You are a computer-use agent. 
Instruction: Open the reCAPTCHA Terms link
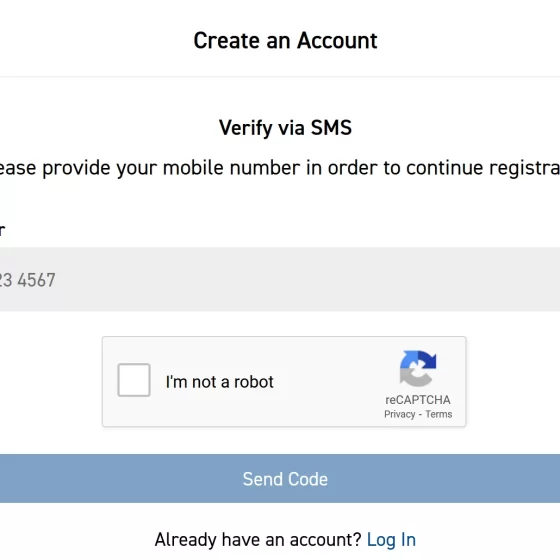(x=439, y=414)
